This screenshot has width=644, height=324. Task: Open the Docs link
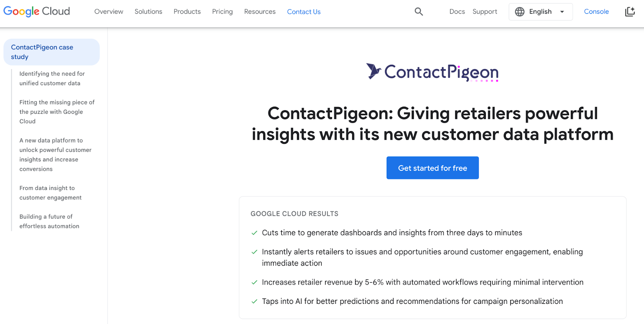457,12
